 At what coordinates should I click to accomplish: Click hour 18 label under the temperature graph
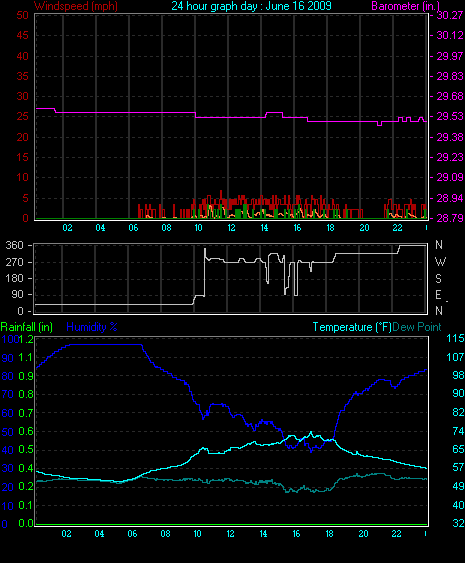[x=329, y=534]
